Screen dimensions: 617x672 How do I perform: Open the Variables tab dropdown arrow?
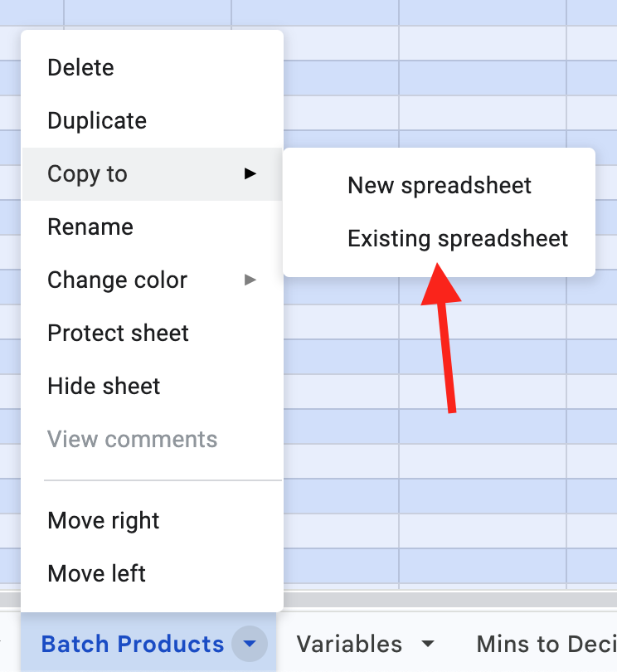click(x=428, y=644)
